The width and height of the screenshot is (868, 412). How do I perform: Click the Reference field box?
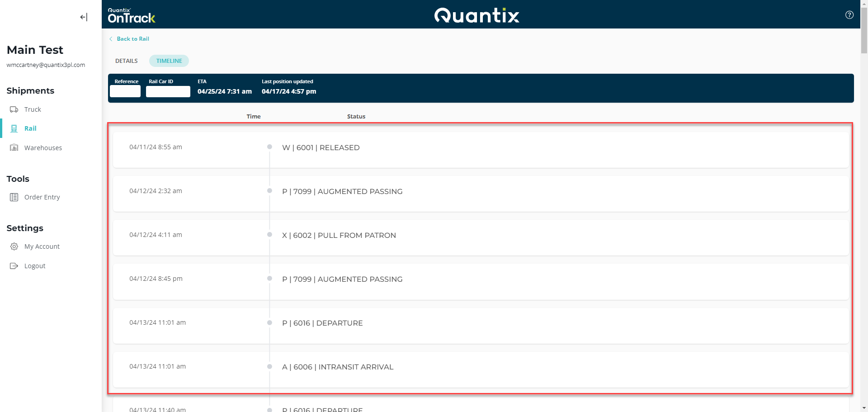click(x=125, y=92)
